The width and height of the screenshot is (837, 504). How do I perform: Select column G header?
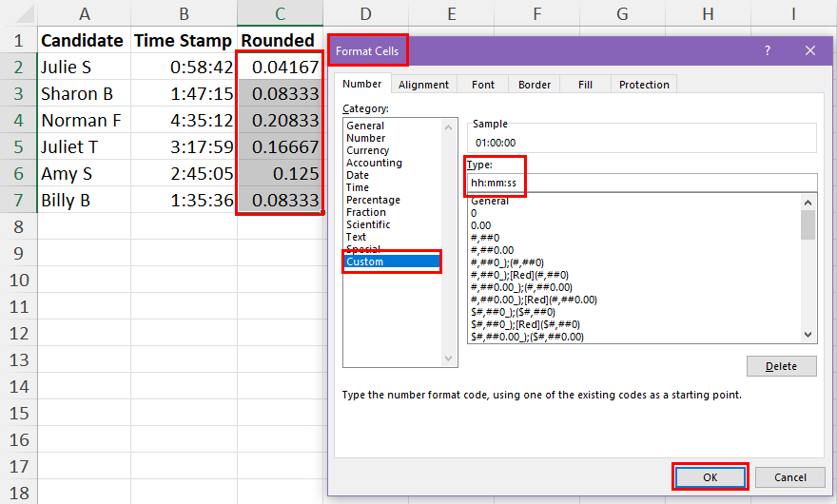tap(622, 13)
